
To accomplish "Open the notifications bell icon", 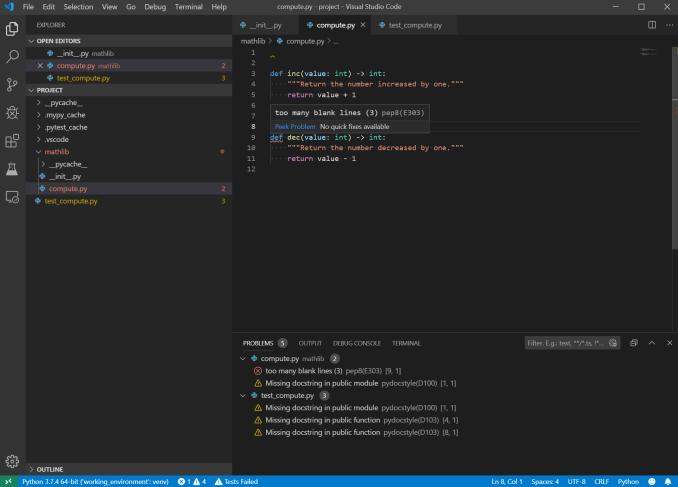I will 668,481.
